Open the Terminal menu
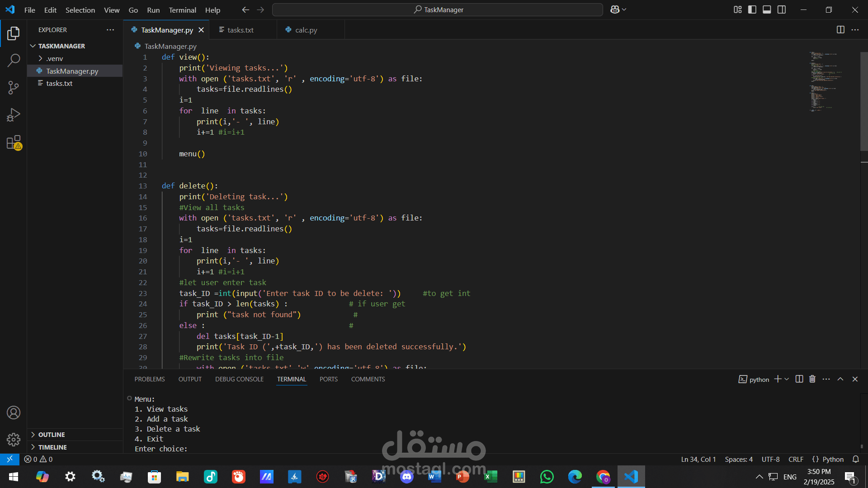868x488 pixels. coord(182,10)
